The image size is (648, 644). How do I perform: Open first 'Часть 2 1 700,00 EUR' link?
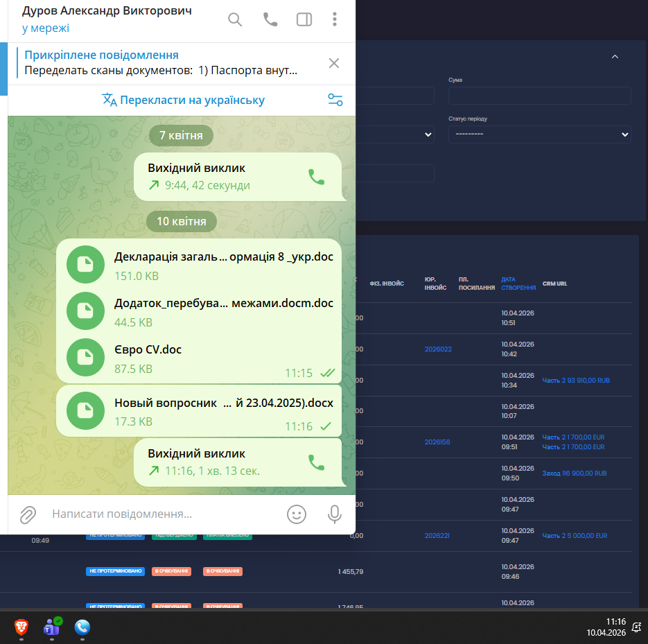click(573, 437)
